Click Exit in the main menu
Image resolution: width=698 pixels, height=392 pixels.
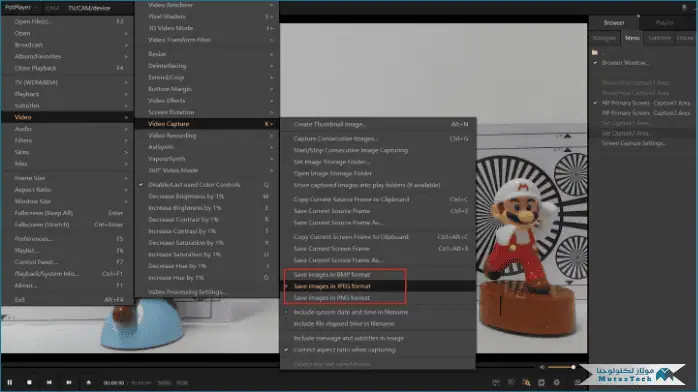[68, 299]
